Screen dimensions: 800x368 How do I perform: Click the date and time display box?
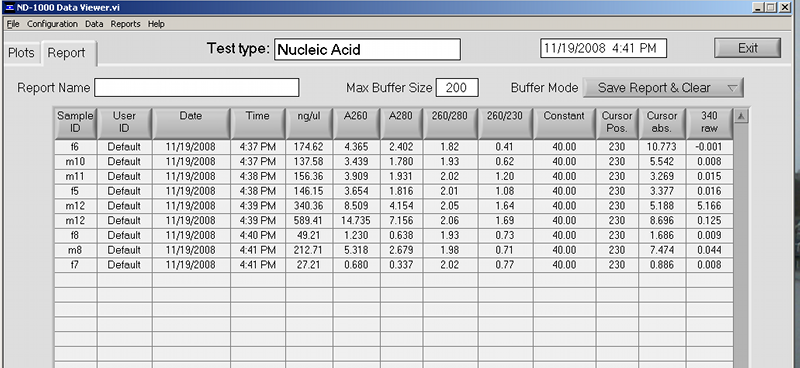click(603, 48)
